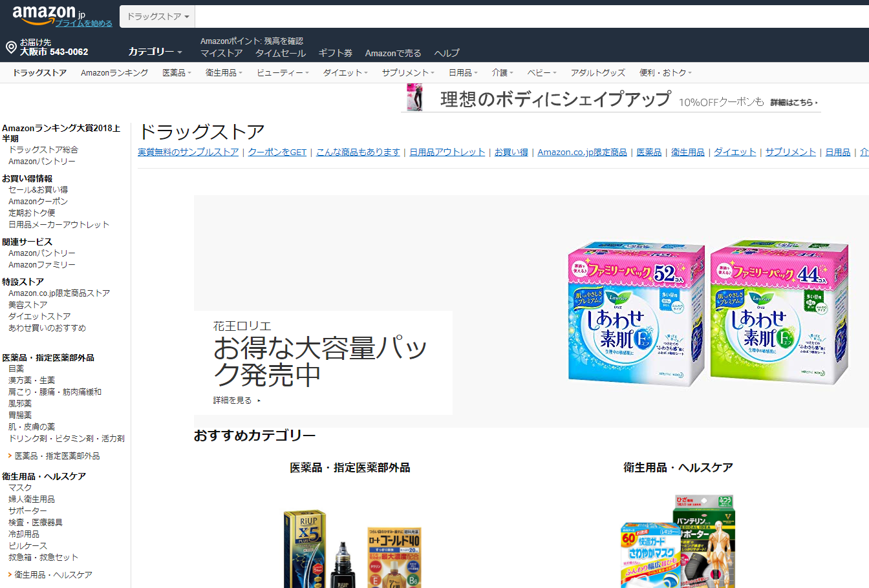The height and width of the screenshot is (588, 869).
Task: Select the タイムセール menu item
Action: (x=280, y=53)
